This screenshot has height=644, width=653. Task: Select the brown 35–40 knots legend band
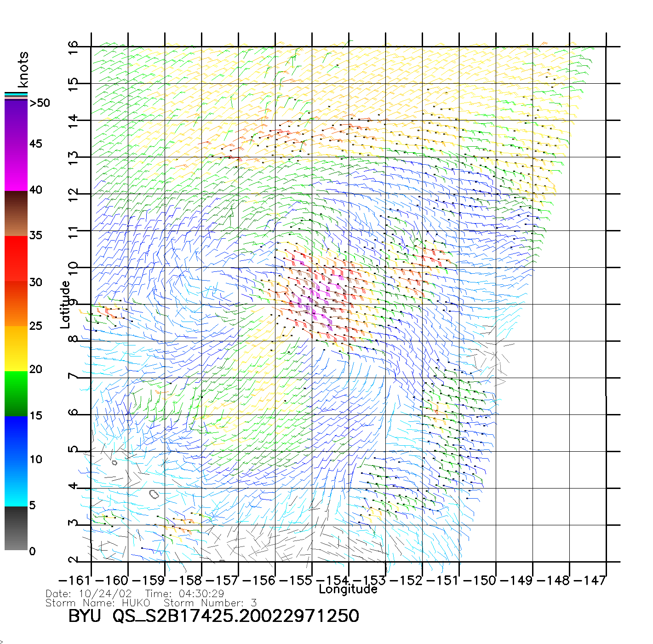(x=16, y=213)
